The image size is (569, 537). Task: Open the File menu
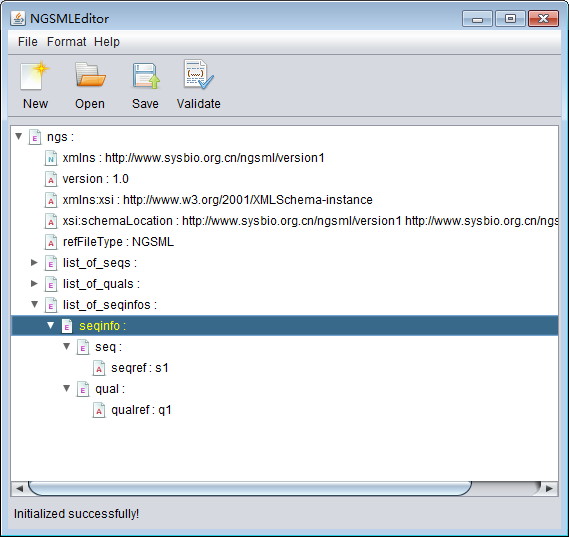[x=28, y=42]
